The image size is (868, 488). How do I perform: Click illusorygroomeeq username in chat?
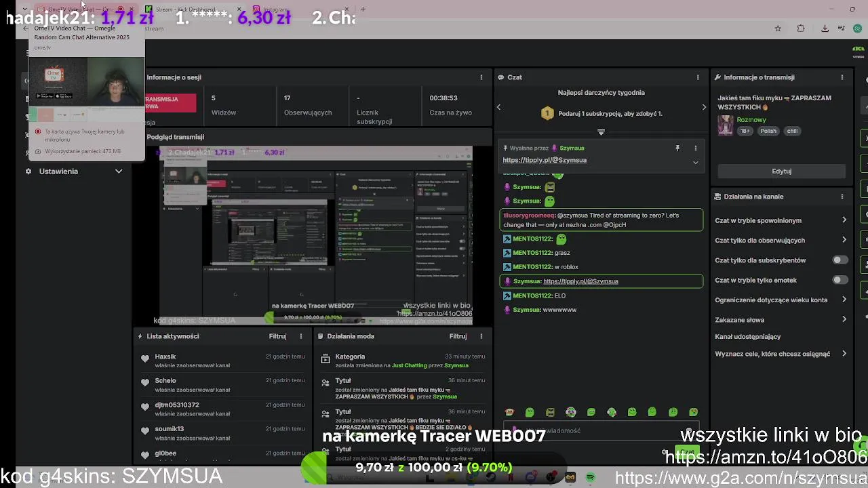click(529, 216)
